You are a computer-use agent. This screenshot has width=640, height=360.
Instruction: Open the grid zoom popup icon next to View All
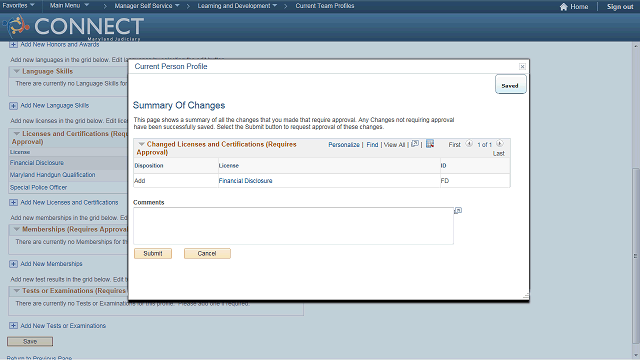pyautogui.click(x=415, y=144)
